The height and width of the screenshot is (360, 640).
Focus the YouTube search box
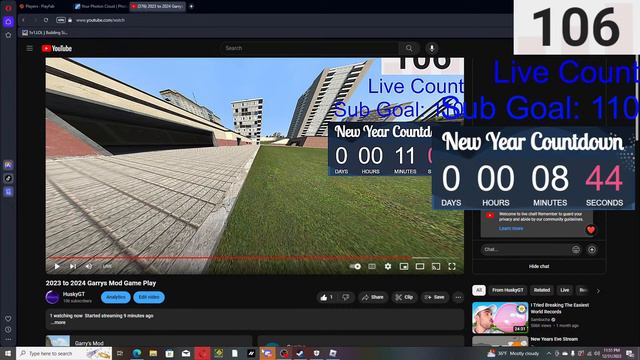click(309, 48)
